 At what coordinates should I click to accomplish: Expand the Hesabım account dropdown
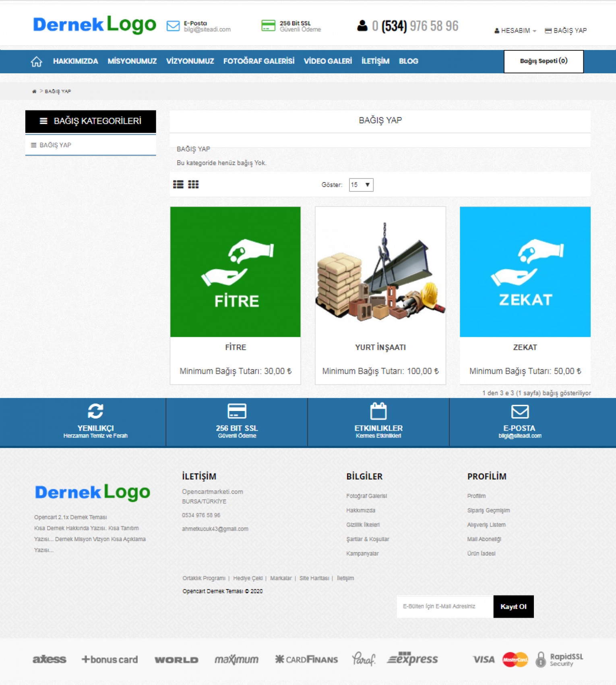tap(515, 31)
